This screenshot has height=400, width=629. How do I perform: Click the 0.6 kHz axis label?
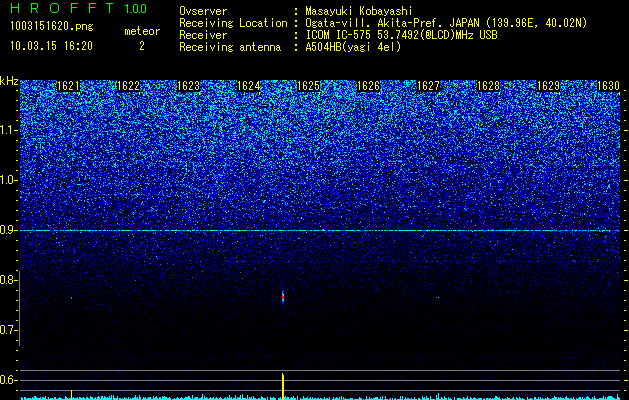click(8, 380)
